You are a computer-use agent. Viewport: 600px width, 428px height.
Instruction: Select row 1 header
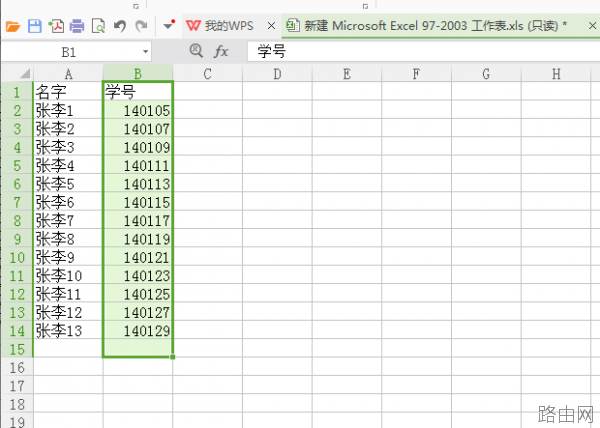pos(17,92)
